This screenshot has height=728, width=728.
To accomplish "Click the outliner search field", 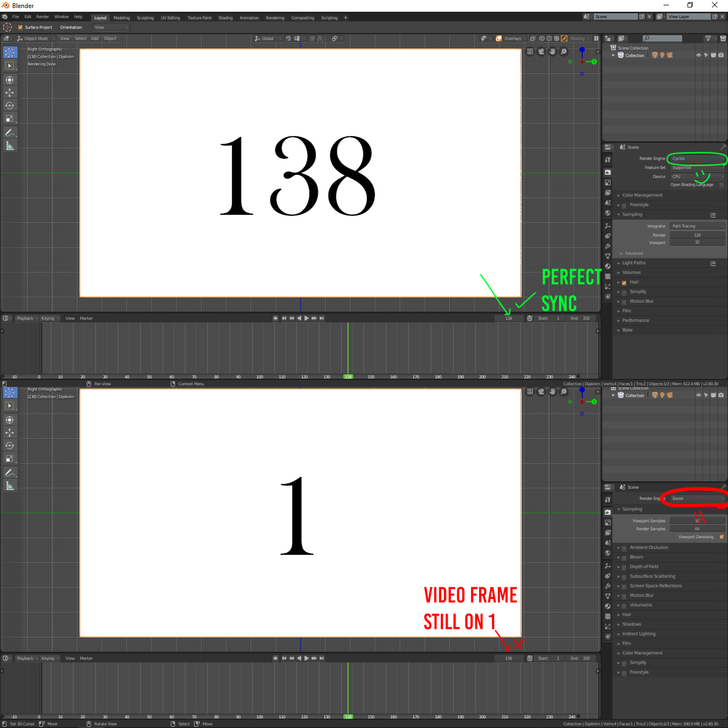I will pos(662,38).
